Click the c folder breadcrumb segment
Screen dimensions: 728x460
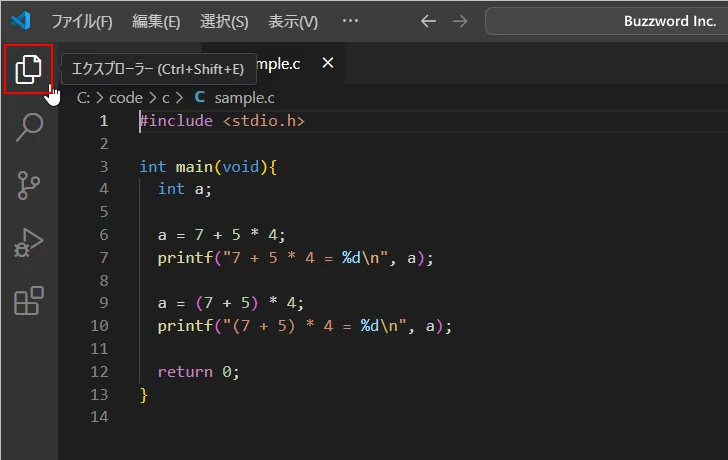point(166,98)
